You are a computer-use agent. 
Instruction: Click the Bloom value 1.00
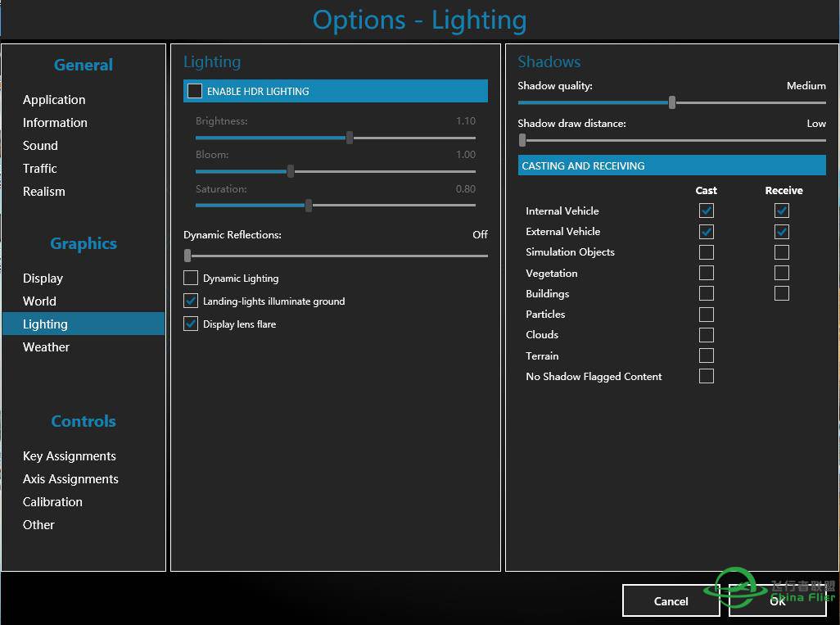pos(466,154)
